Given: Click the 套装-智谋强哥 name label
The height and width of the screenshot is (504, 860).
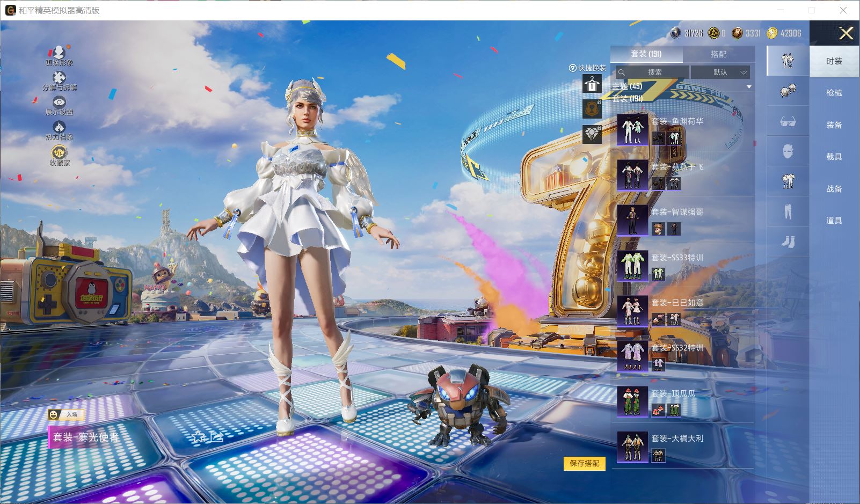Looking at the screenshot, I should pos(677,212).
